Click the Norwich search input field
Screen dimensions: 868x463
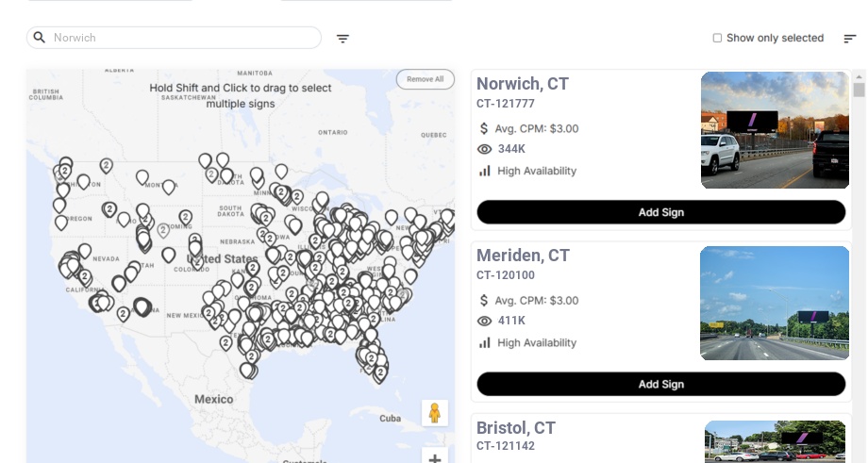coord(184,38)
